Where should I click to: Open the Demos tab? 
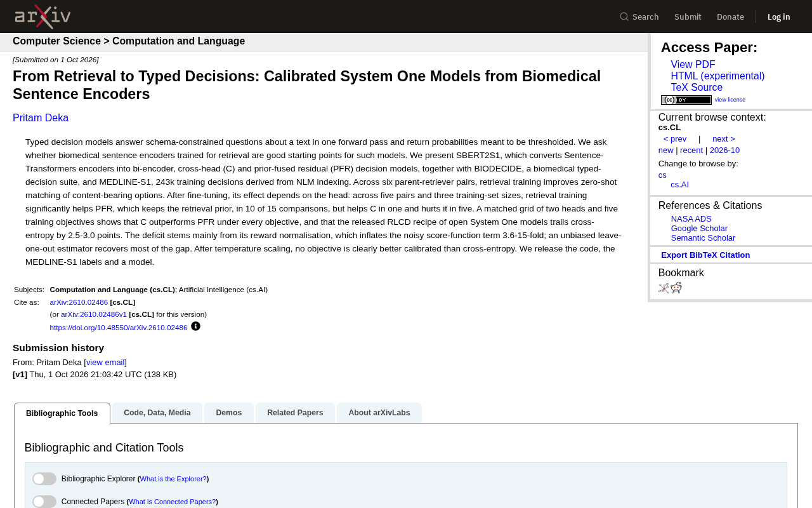coord(229,413)
